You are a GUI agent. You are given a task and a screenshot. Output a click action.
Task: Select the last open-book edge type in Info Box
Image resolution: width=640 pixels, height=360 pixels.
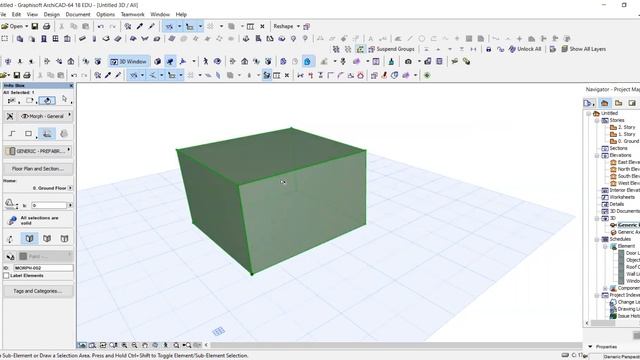pos(64,239)
